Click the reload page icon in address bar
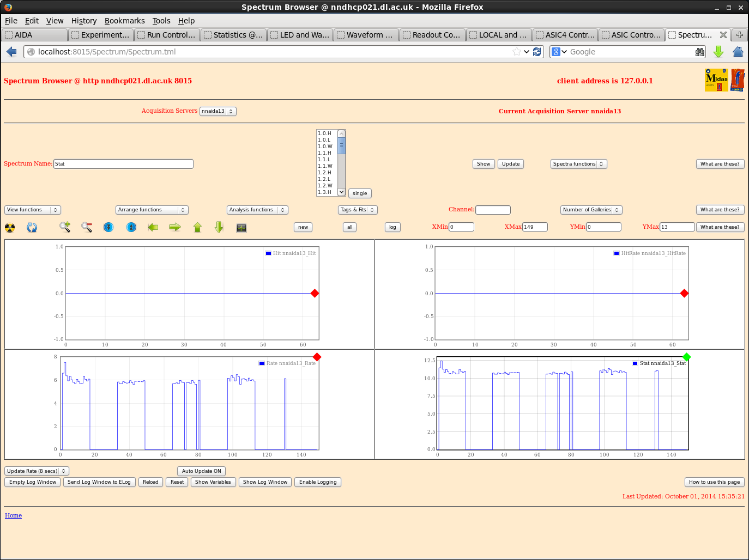The width and height of the screenshot is (749, 560). [537, 52]
